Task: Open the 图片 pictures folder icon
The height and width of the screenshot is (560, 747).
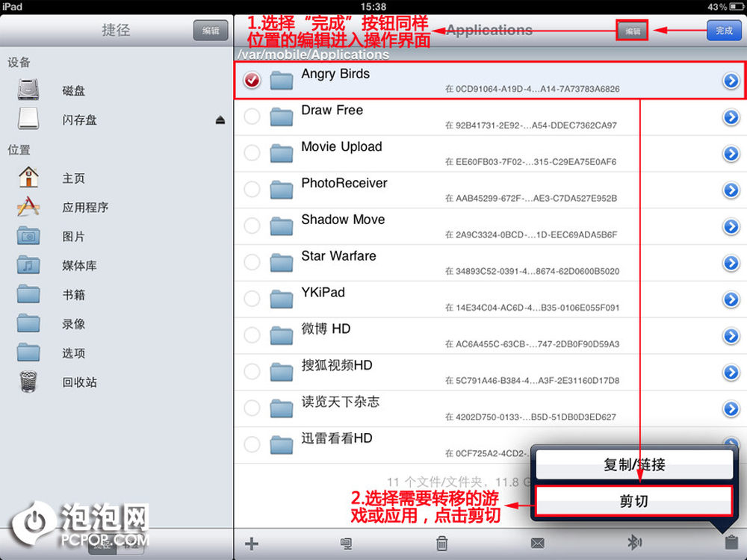Action: tap(28, 236)
